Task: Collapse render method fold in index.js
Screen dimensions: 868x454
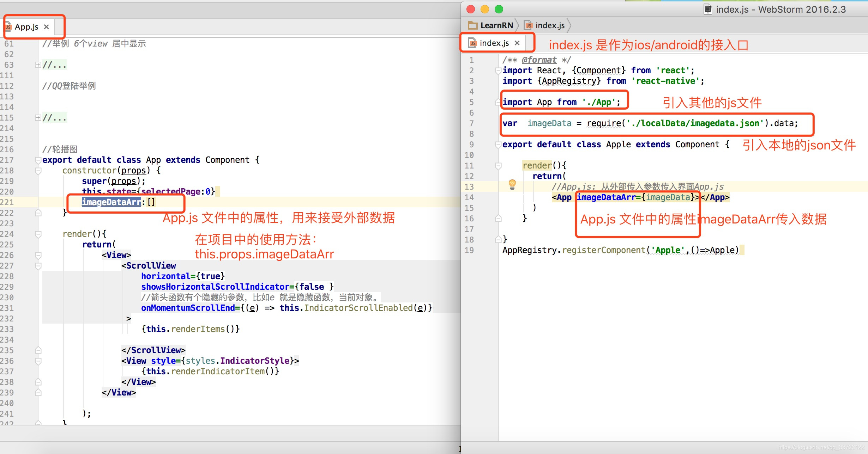Action: (x=498, y=166)
